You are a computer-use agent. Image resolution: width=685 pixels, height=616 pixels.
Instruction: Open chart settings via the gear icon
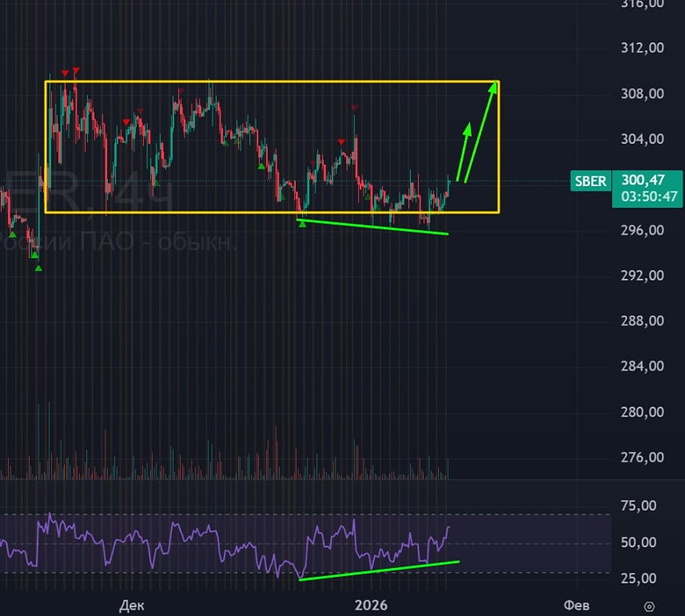pos(649,606)
